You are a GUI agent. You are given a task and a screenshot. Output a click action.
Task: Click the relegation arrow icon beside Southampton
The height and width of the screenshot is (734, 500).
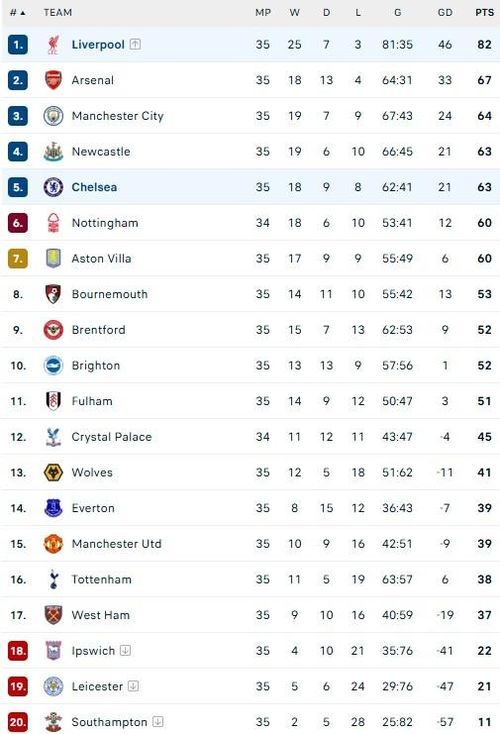click(x=158, y=722)
